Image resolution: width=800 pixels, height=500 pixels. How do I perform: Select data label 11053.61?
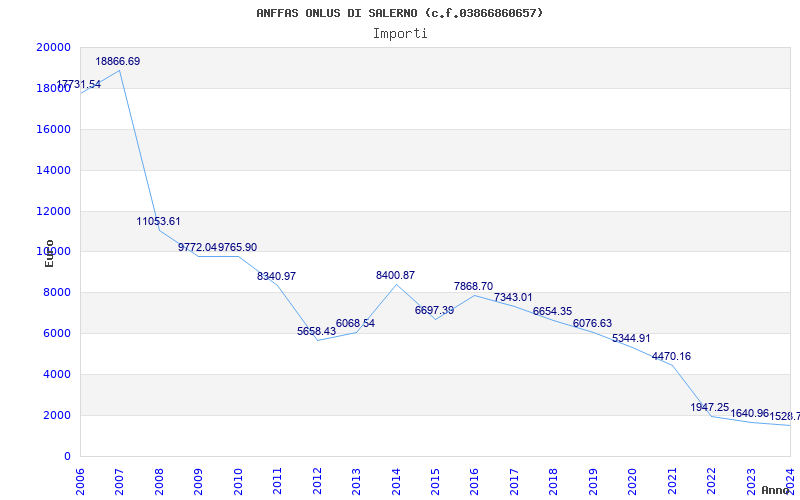pyautogui.click(x=158, y=221)
